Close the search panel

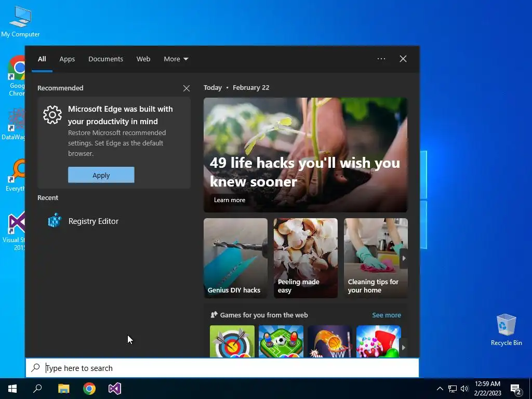[x=403, y=59]
